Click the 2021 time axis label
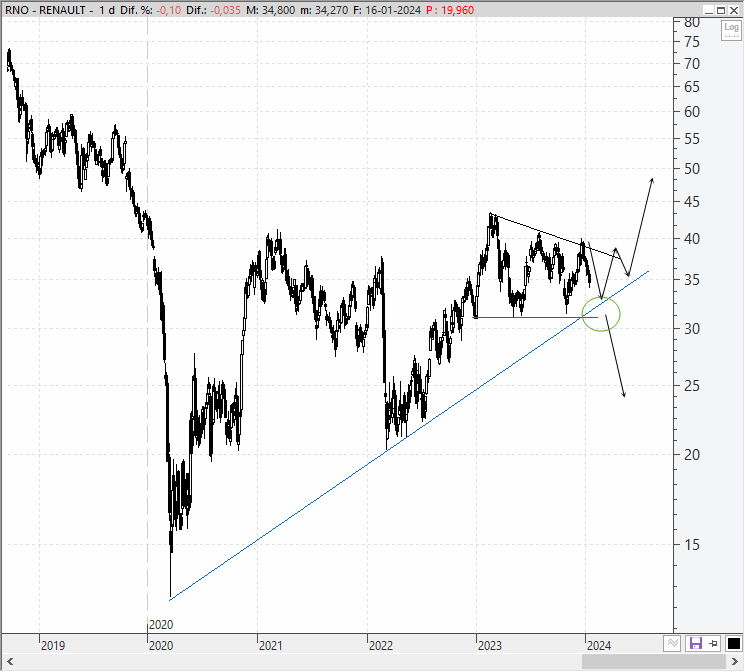Viewport: 745px width, 672px height. tap(270, 645)
